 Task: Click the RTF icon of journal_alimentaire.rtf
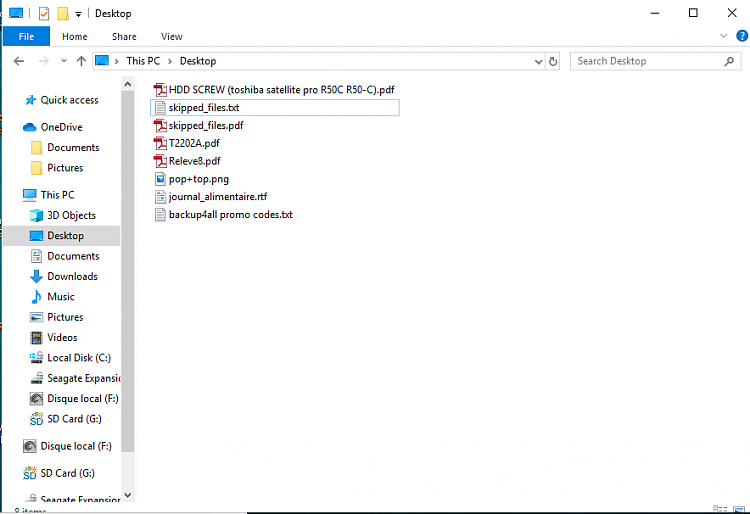click(160, 197)
